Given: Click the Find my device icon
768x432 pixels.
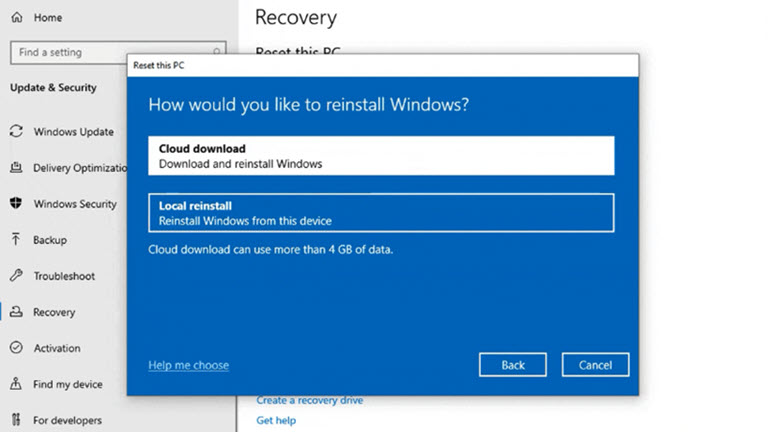Looking at the screenshot, I should [16, 384].
